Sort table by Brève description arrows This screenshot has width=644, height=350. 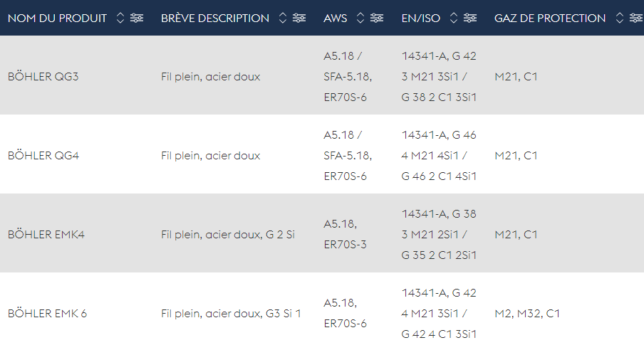[283, 18]
